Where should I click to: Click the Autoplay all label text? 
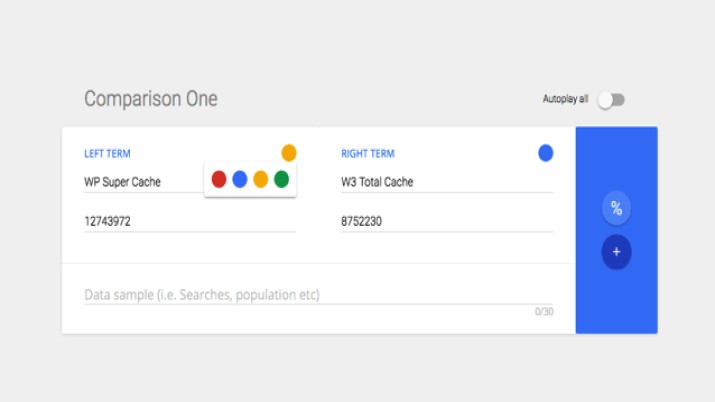pos(565,100)
